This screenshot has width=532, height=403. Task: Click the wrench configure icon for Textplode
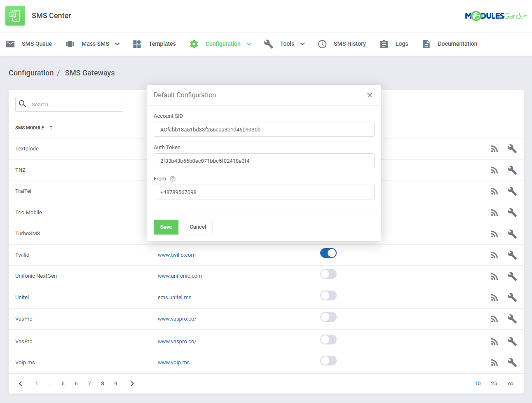tap(512, 148)
